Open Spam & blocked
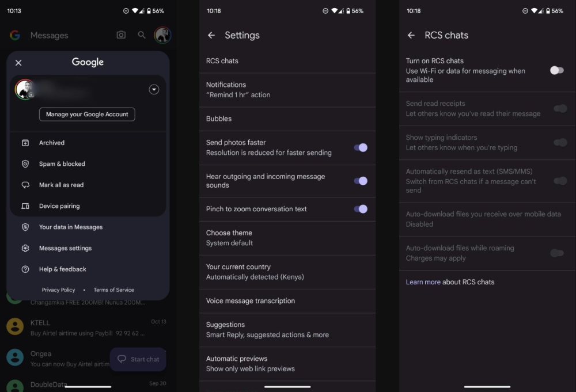The width and height of the screenshot is (576, 392). click(x=62, y=164)
